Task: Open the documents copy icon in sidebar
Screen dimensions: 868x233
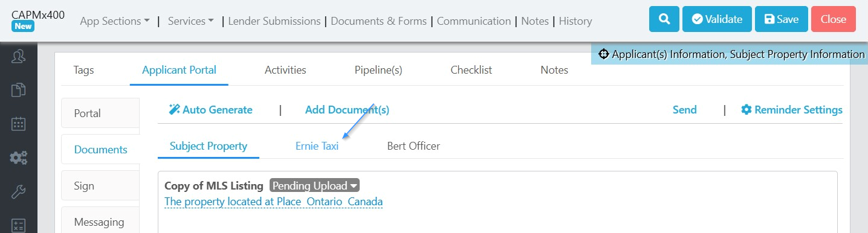Action: coord(18,90)
